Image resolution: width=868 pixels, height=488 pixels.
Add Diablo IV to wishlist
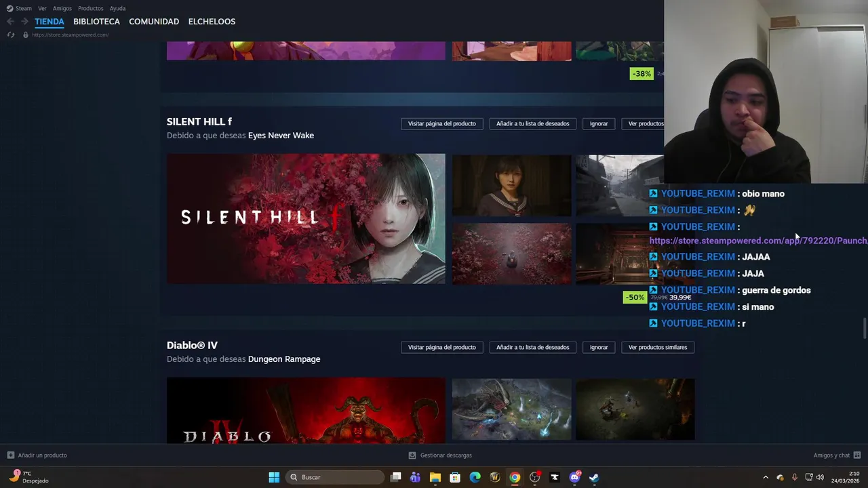click(x=533, y=347)
